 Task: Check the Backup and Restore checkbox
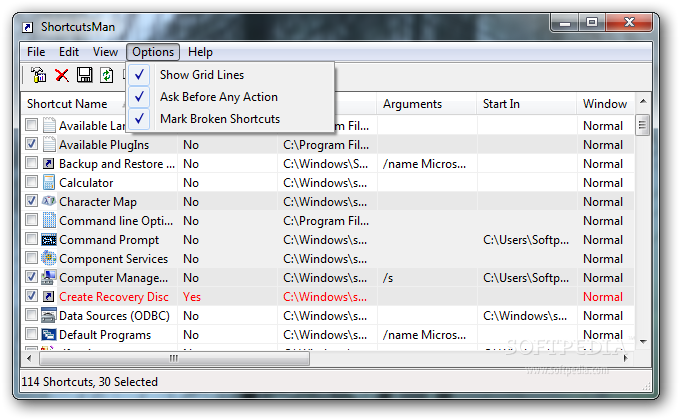(31, 163)
